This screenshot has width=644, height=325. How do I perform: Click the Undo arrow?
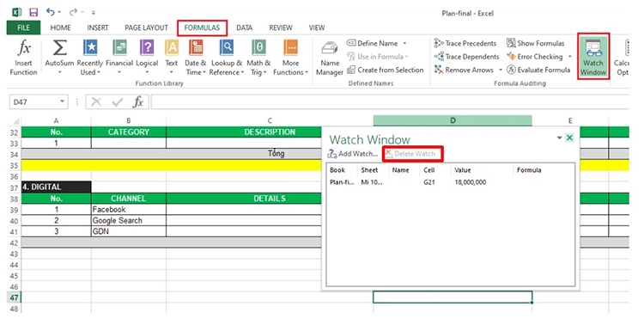(51, 12)
